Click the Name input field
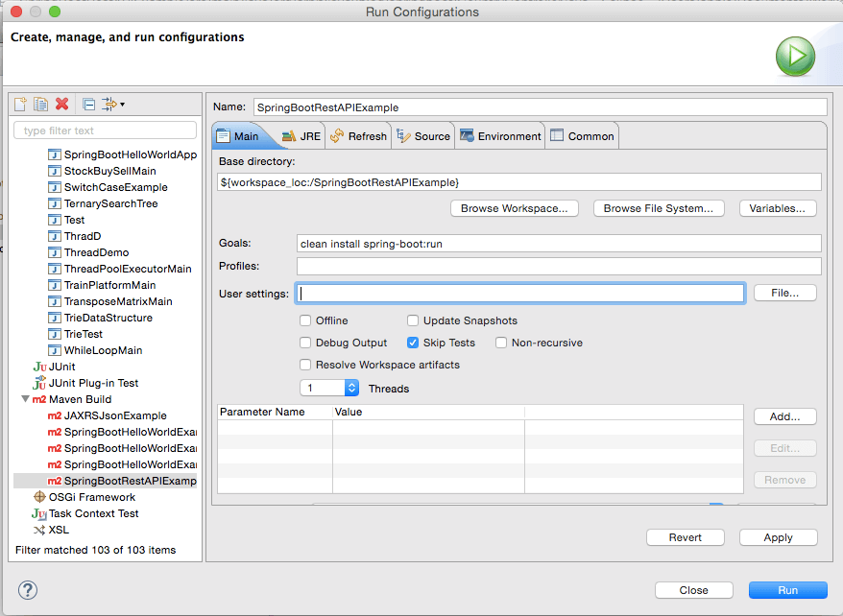The height and width of the screenshot is (616, 843). (x=541, y=107)
